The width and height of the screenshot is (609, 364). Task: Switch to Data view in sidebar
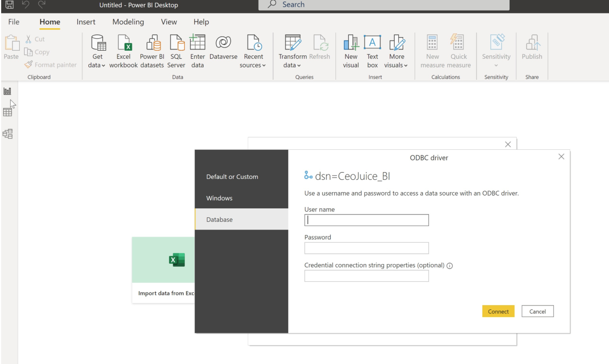coord(7,112)
